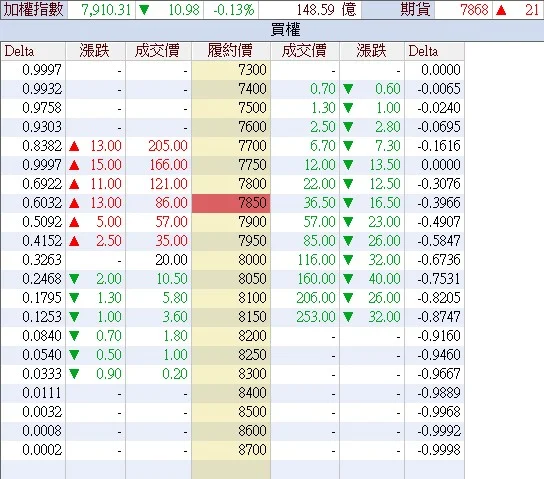This screenshot has width=544, height=479.
Task: Click call trade price 5.80
Action: (175, 298)
